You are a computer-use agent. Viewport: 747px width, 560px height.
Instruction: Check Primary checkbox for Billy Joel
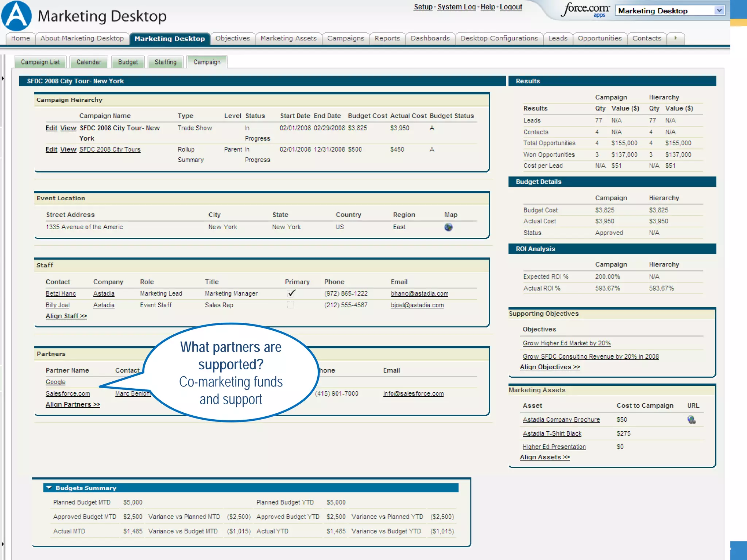point(291,305)
